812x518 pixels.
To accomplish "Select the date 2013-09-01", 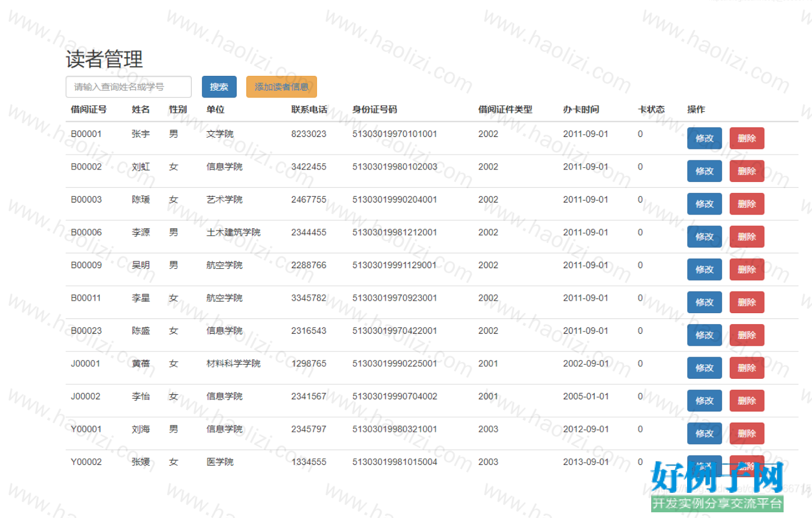I will (x=586, y=462).
